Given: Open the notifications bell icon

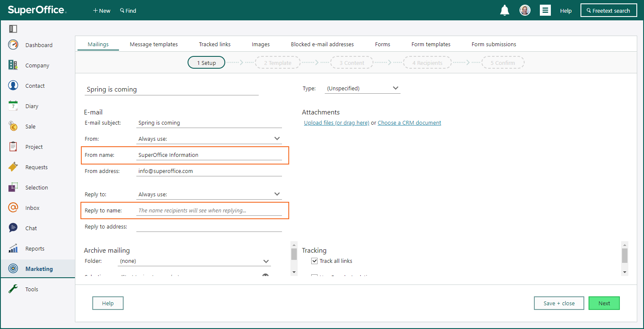Looking at the screenshot, I should [505, 11].
